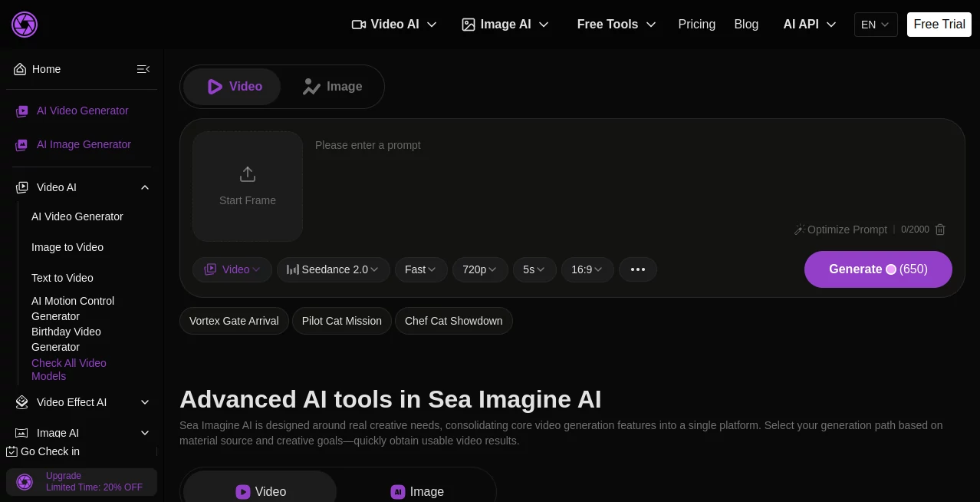The height and width of the screenshot is (502, 980).
Task: Switch to the top Video generator tab
Action: (x=232, y=87)
